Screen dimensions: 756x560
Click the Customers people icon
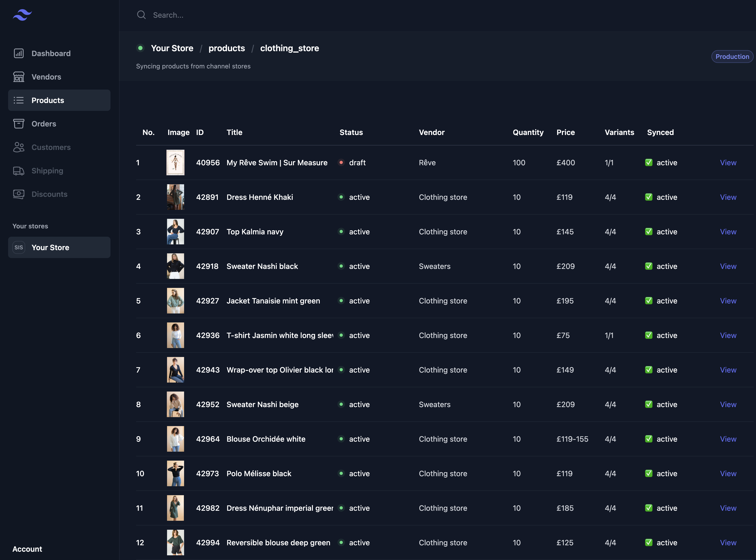(x=19, y=147)
